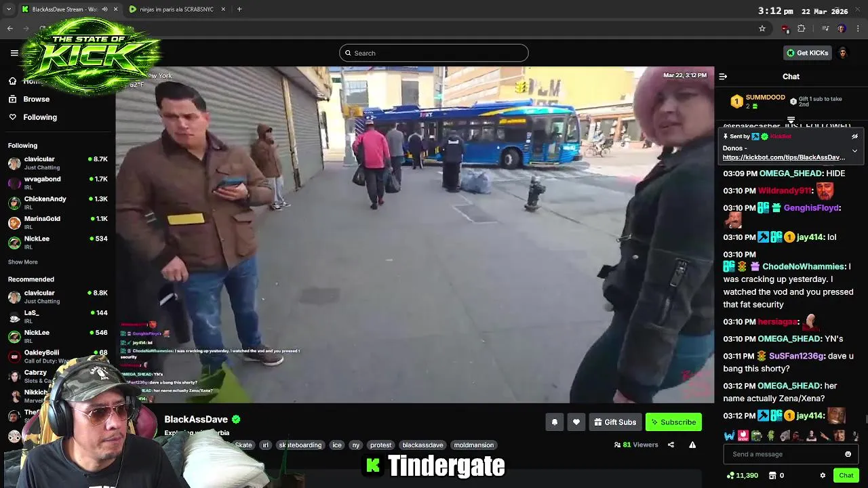Open the emoji picker smiley icon
This screenshot has height=488, width=868.
tap(848, 454)
